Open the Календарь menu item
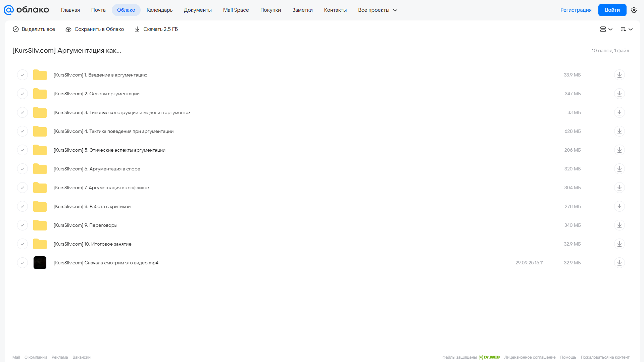 click(x=159, y=10)
